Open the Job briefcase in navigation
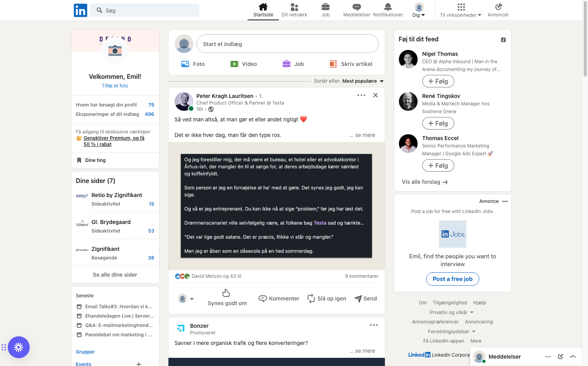 (x=326, y=10)
